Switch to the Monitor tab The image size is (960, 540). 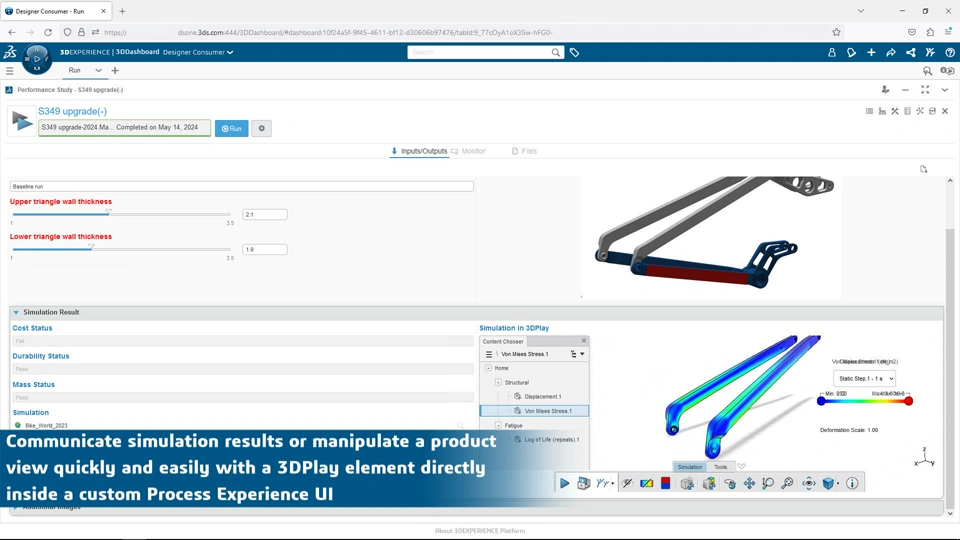click(468, 151)
